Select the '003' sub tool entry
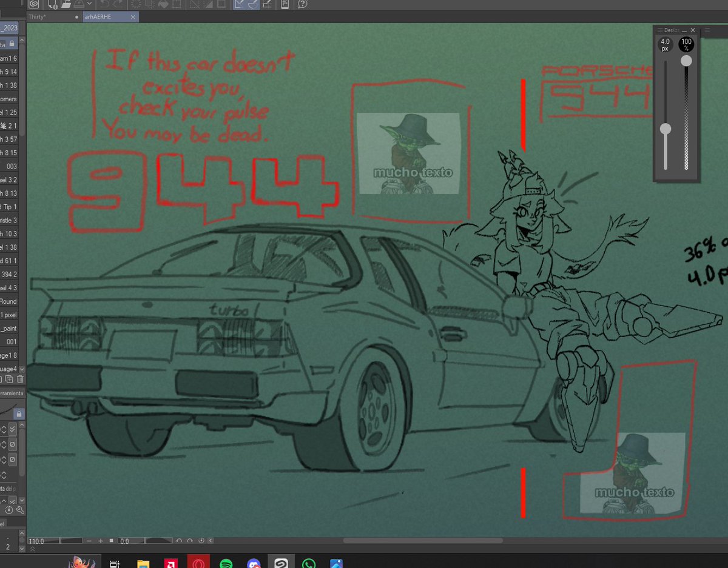The image size is (728, 568). pyautogui.click(x=9, y=166)
